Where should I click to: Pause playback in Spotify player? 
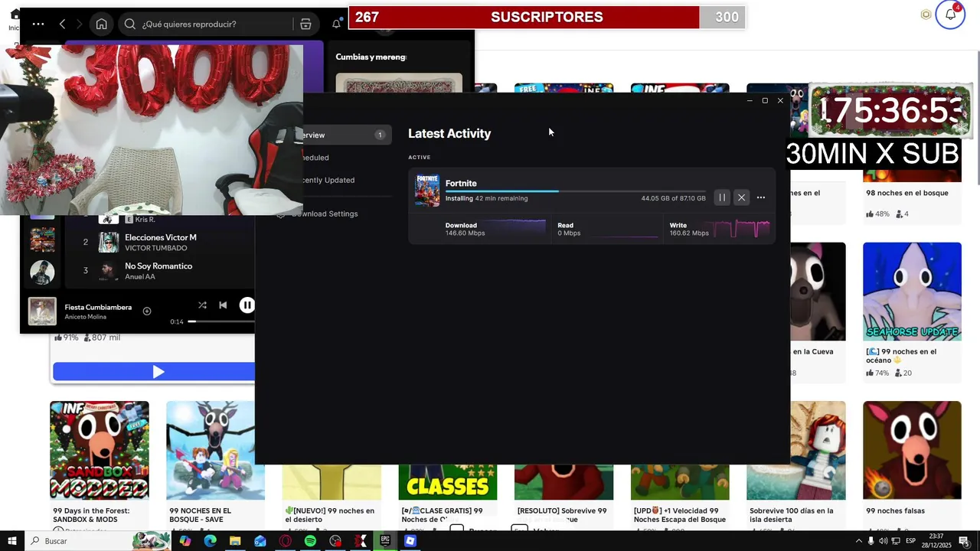pyautogui.click(x=247, y=305)
